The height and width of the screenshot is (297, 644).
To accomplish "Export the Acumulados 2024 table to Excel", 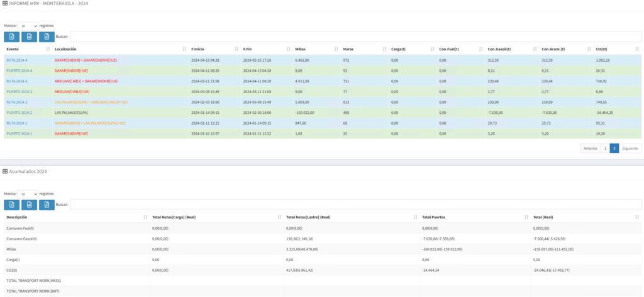I will click(12, 205).
